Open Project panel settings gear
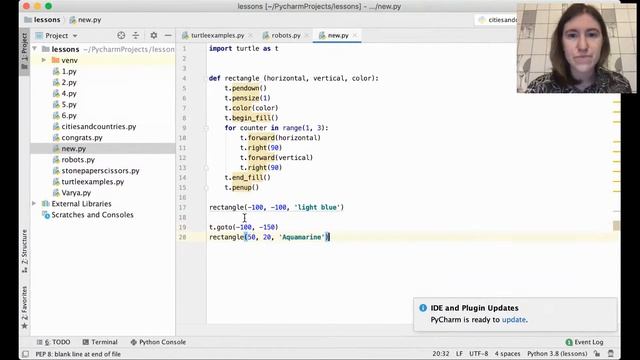The height and width of the screenshot is (360, 640). click(153, 36)
